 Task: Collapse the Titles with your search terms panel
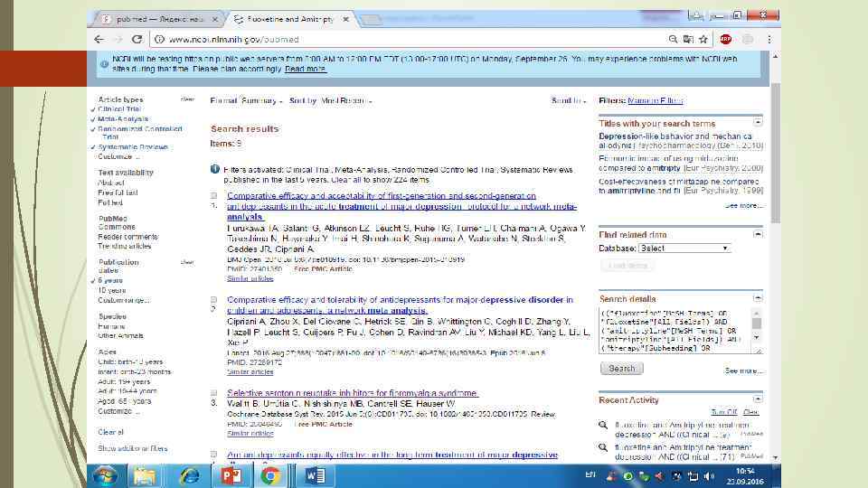click(758, 122)
